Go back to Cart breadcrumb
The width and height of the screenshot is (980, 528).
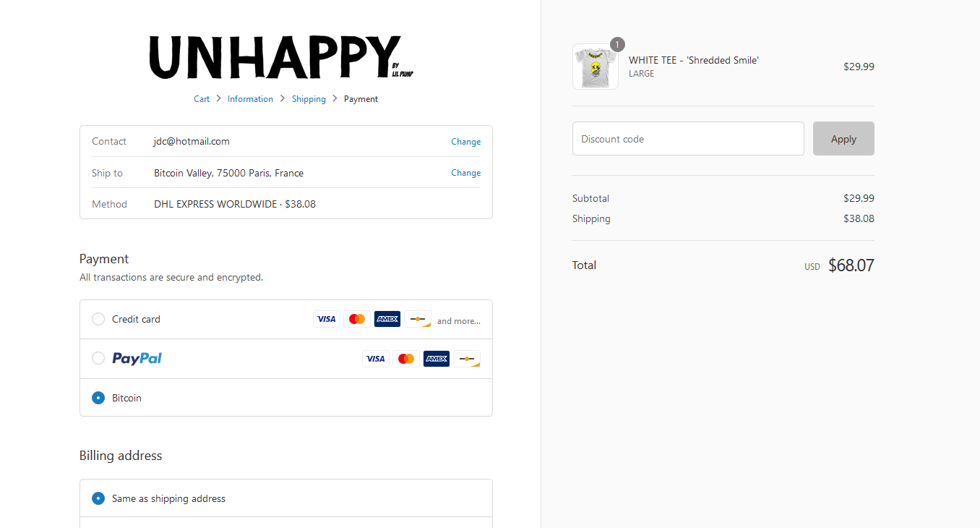click(x=202, y=99)
